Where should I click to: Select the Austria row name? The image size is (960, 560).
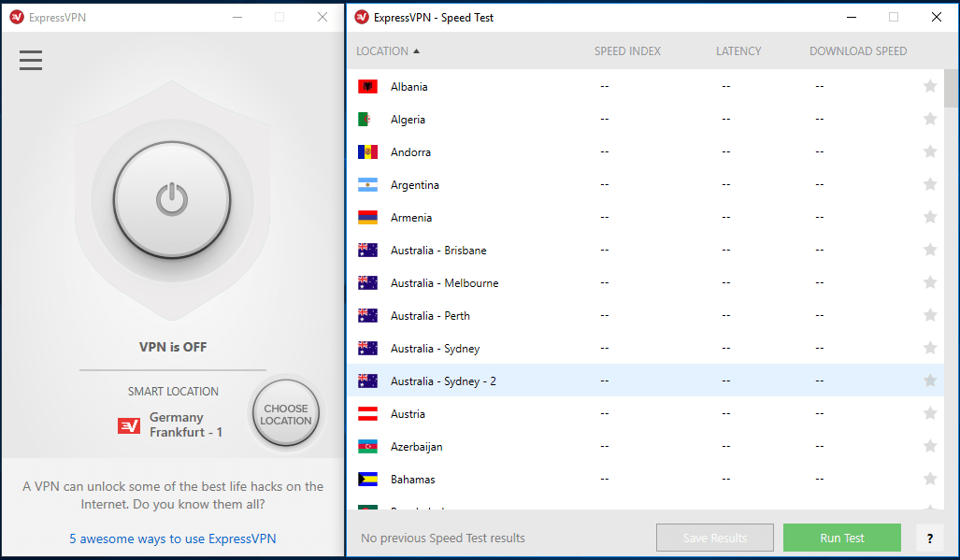408,414
